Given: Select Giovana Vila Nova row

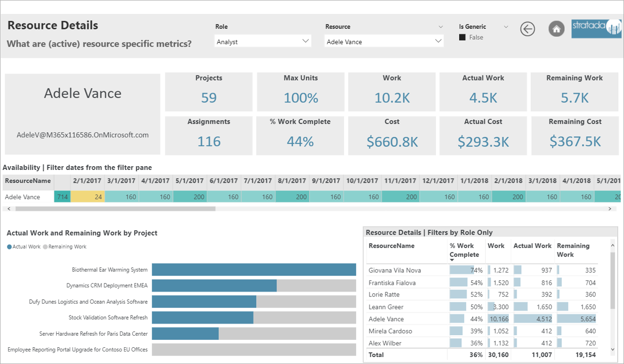Looking at the screenshot, I should coord(394,270).
